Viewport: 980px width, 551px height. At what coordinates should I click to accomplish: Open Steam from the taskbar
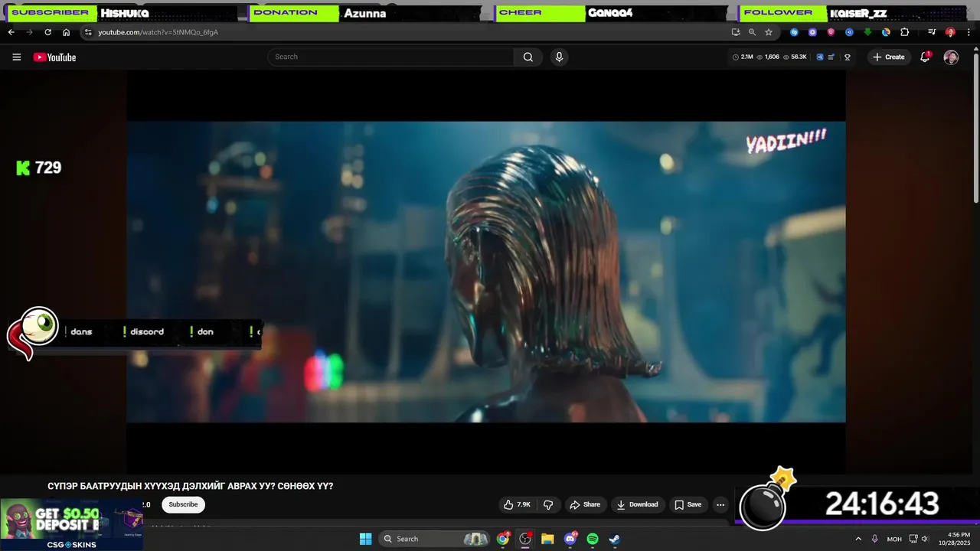pos(614,539)
